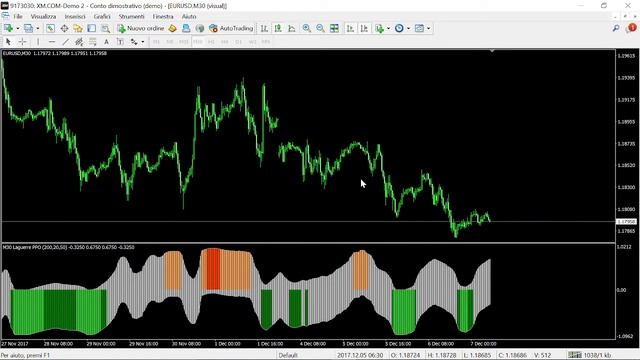Toggle the AutoTrading button

pos(231,28)
